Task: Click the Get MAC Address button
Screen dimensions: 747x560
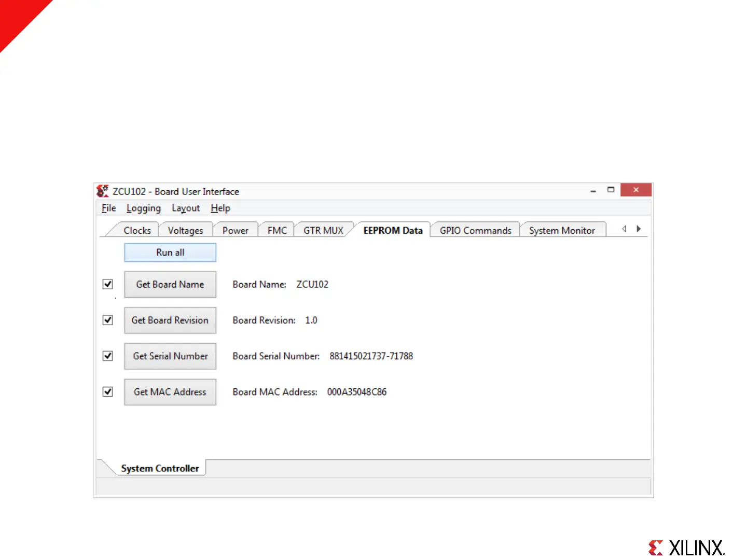Action: [170, 391]
